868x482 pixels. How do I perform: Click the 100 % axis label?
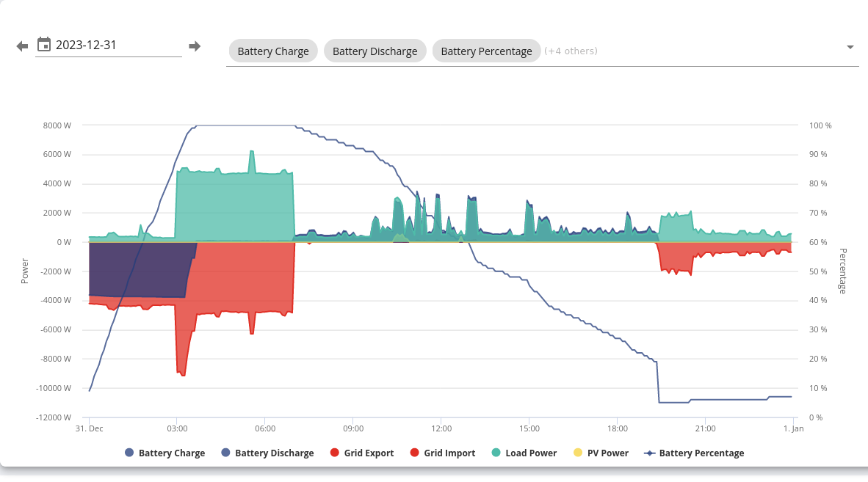point(820,125)
